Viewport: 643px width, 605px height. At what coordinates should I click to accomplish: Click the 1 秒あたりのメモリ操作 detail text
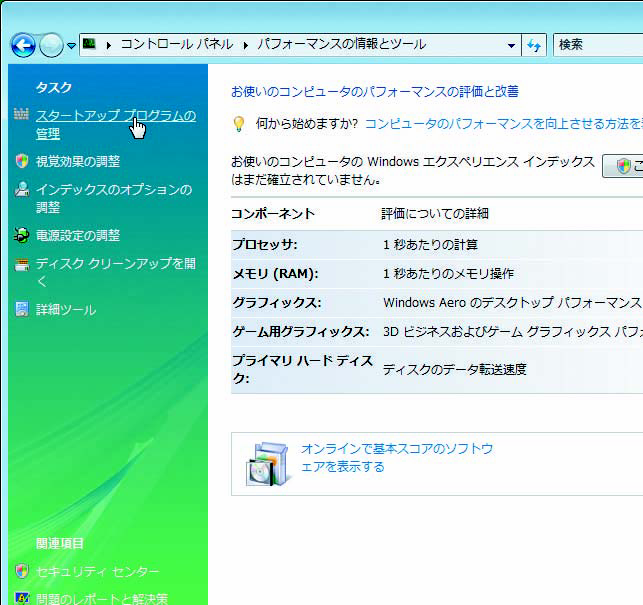448,274
